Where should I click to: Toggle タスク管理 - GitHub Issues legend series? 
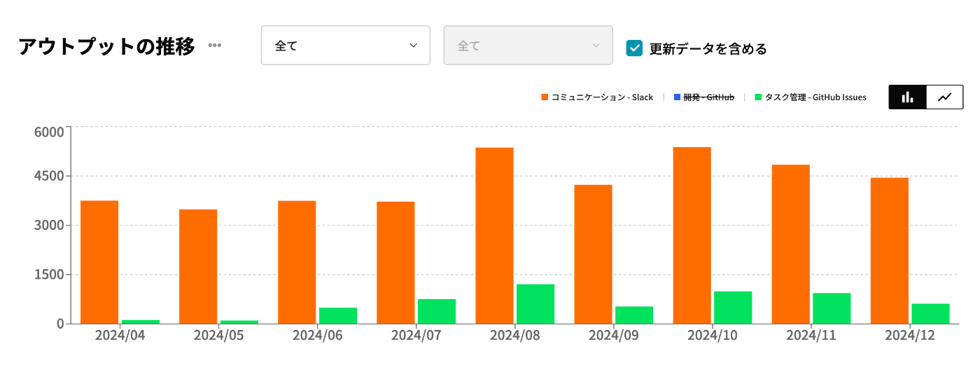[x=810, y=97]
